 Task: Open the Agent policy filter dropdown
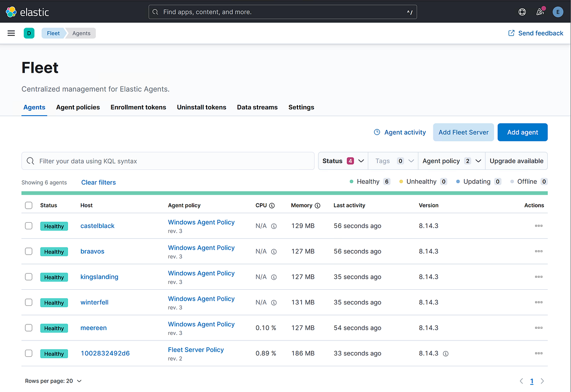click(451, 161)
